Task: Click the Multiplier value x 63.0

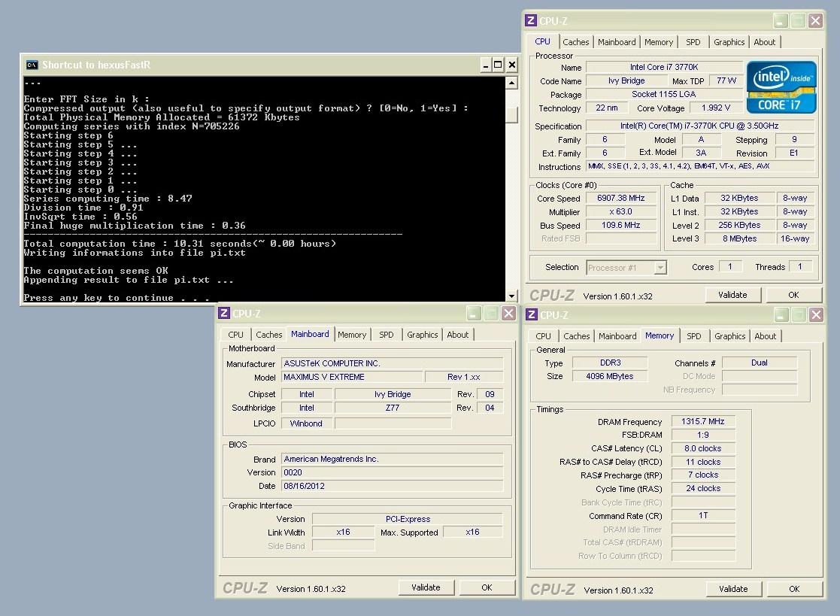Action: click(621, 211)
